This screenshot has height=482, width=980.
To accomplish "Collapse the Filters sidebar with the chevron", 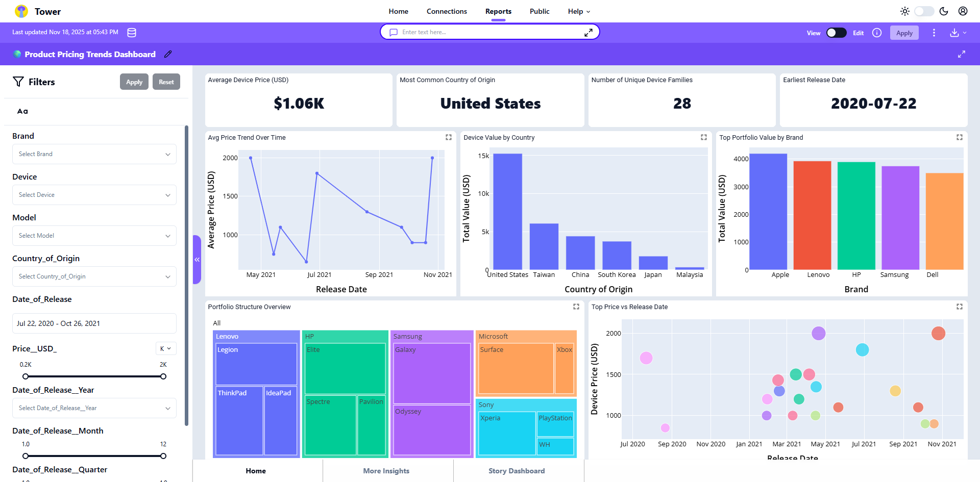I will point(197,260).
